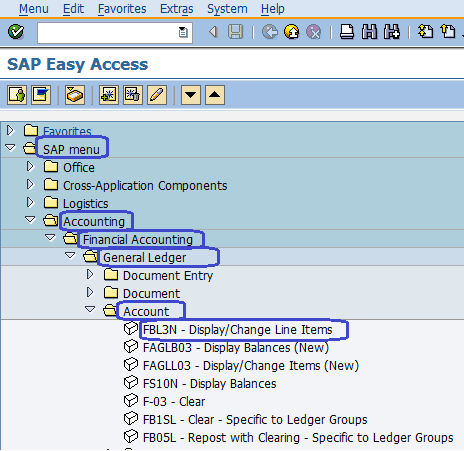
Task: Click the SAP Business Workplace icon
Action: 41,95
